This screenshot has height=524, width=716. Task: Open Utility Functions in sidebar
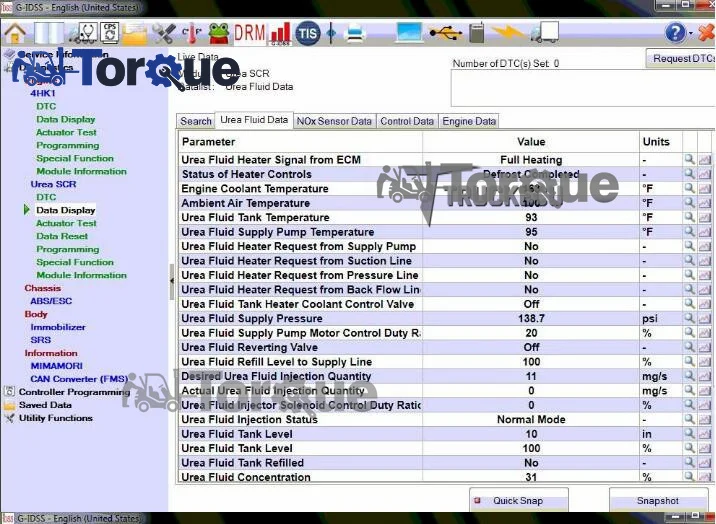pyautogui.click(x=56, y=418)
